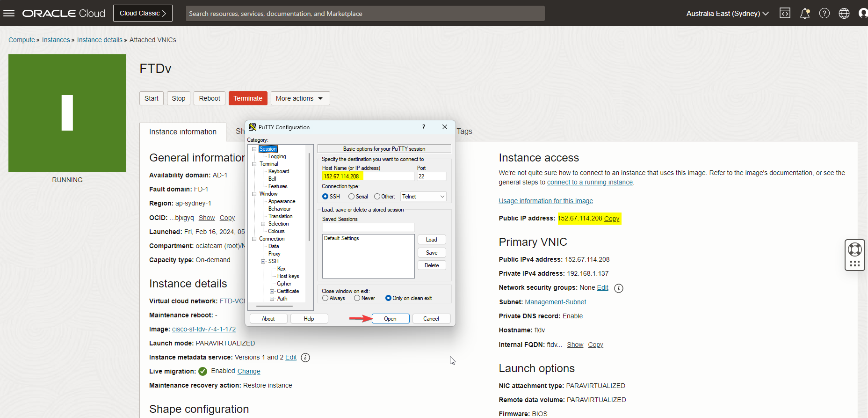This screenshot has width=868, height=418.
Task: Choose Only on clean exit option
Action: [388, 298]
